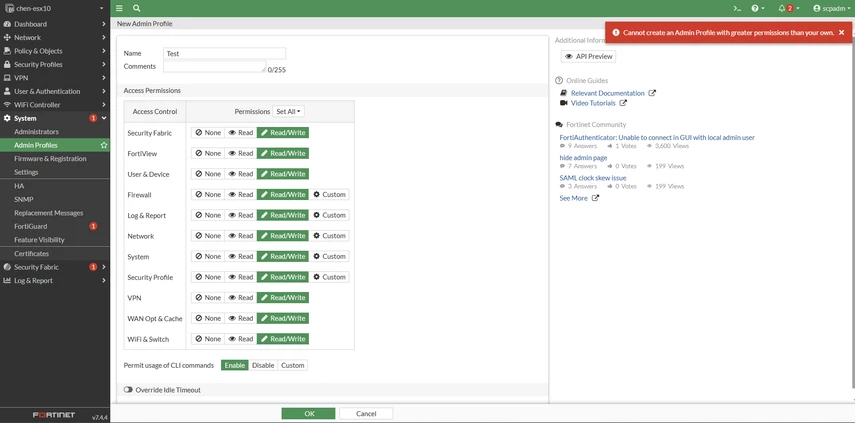
Task: Set User & Device permission to Read/Write
Action: 283,174
